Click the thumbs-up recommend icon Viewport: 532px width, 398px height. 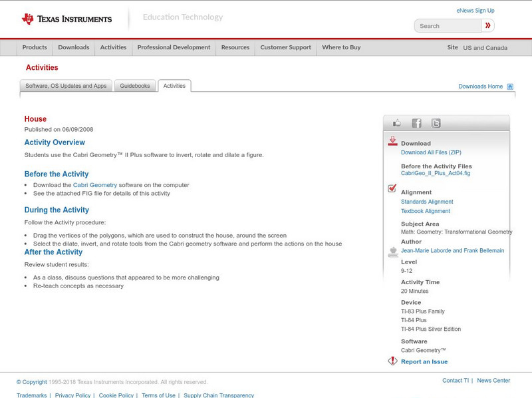(396, 122)
